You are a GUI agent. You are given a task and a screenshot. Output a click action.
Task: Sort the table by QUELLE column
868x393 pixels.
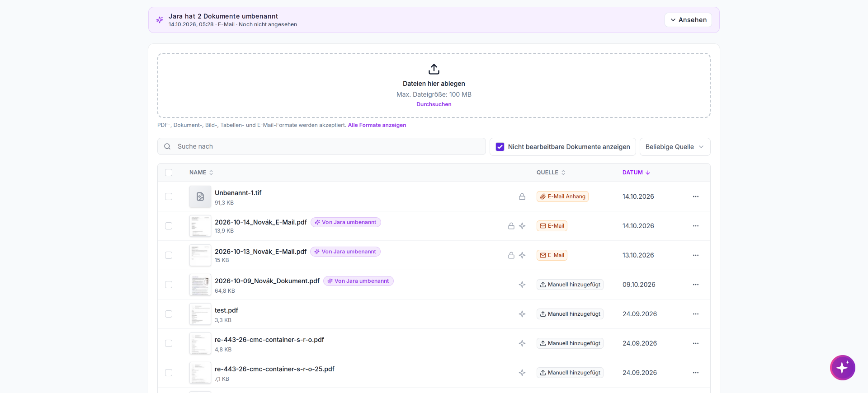pyautogui.click(x=551, y=173)
